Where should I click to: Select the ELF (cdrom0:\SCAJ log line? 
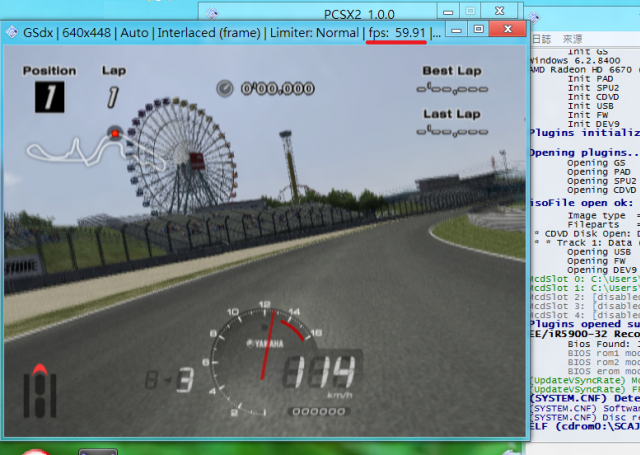pos(585,426)
